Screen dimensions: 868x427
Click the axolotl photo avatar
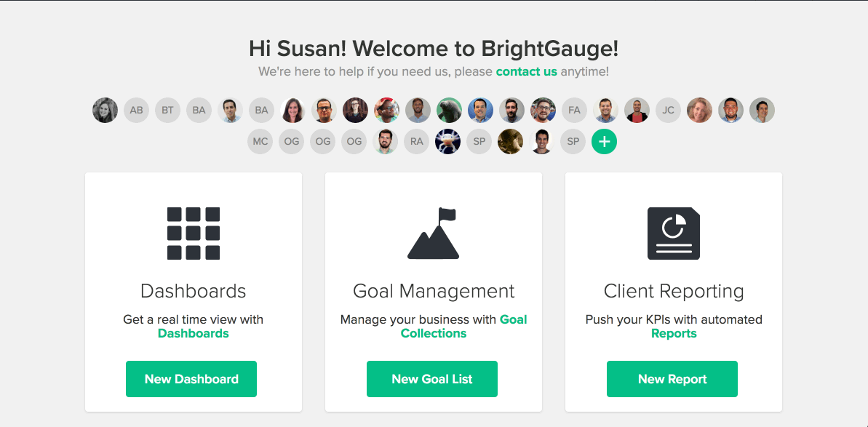tap(448, 142)
